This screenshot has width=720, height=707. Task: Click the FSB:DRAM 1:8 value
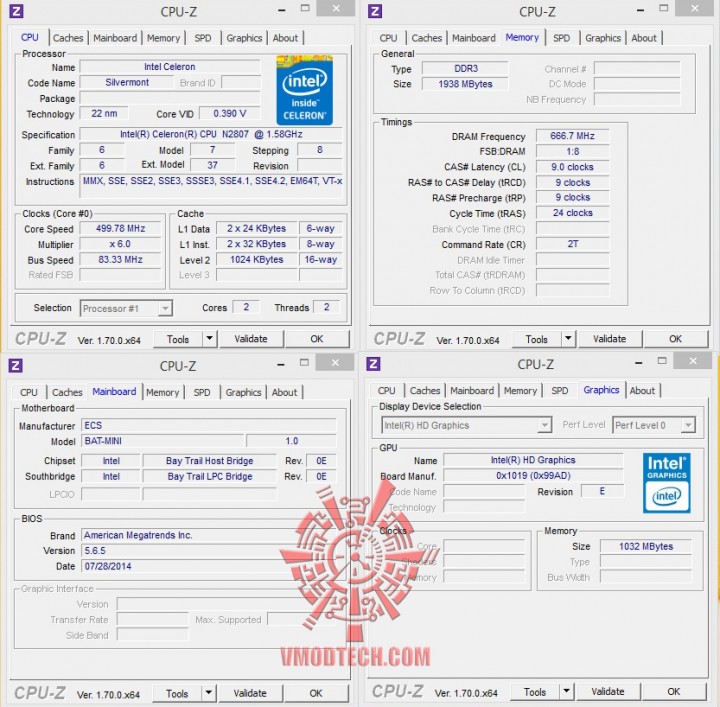pyautogui.click(x=572, y=152)
